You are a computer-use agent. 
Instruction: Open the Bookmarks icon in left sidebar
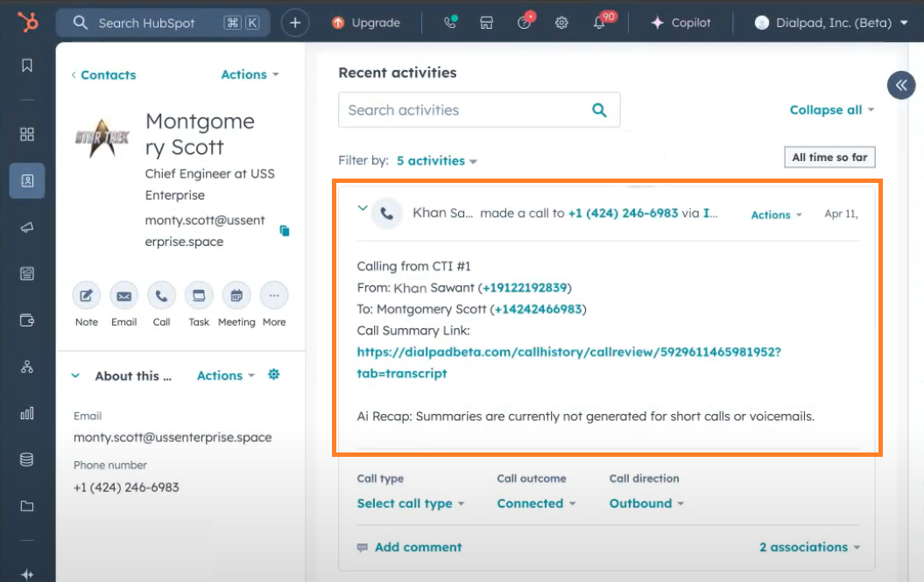pyautogui.click(x=27, y=66)
